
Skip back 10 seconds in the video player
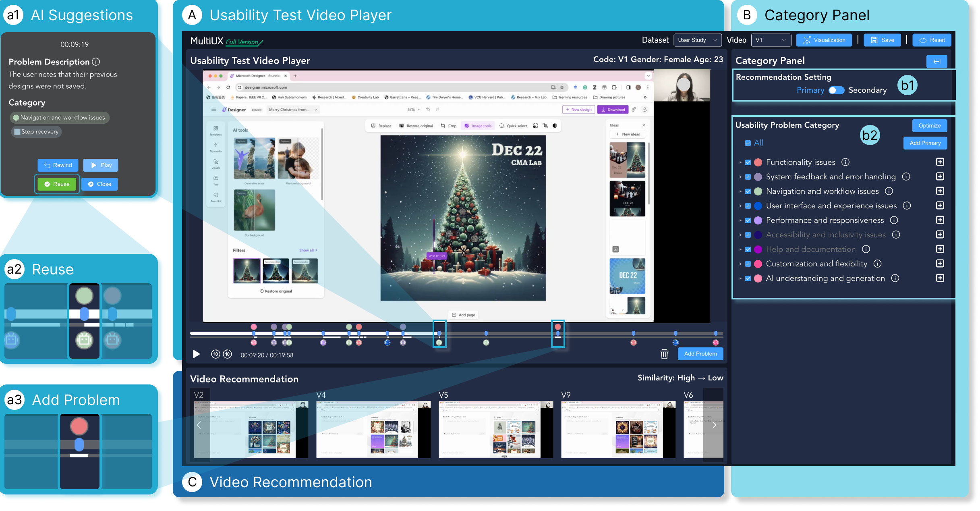[215, 354]
